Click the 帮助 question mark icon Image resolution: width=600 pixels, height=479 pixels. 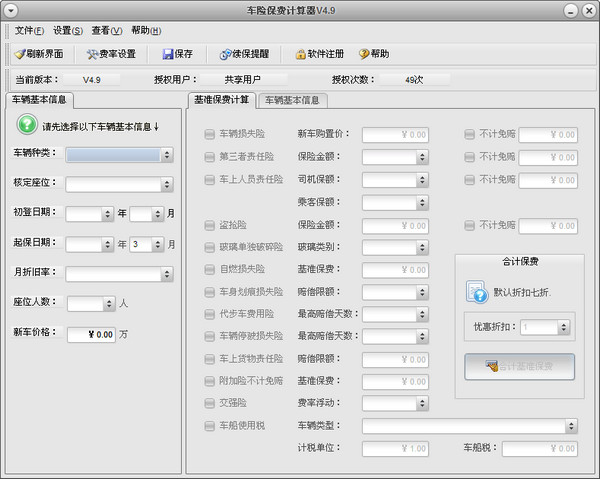tap(364, 54)
